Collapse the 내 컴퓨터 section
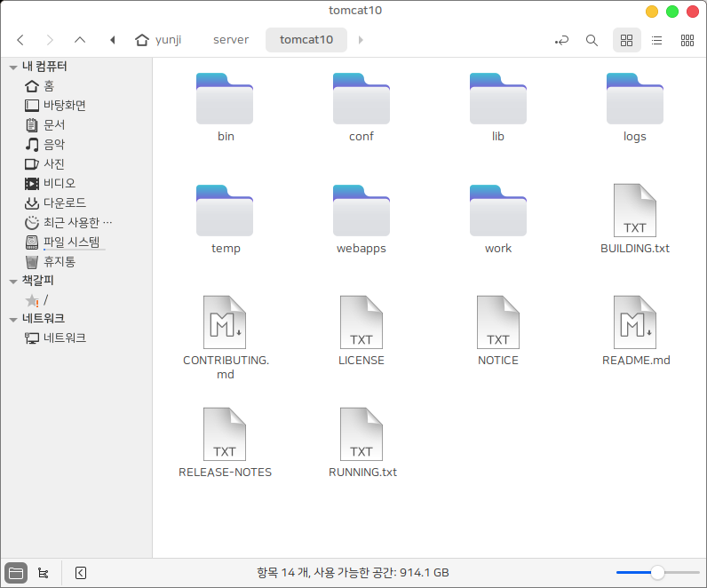Screen dimensions: 707x588 pyautogui.click(x=13, y=68)
